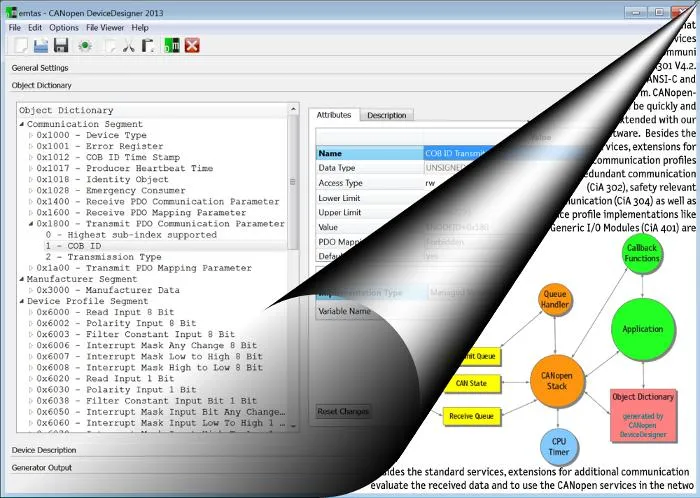Click the Save floppy disk icon
The height and width of the screenshot is (498, 700).
pyautogui.click(x=61, y=46)
